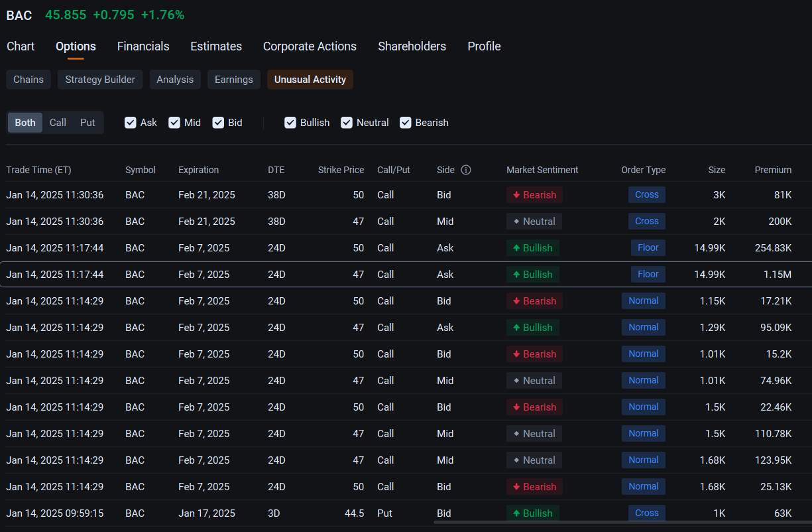Click the Neutral badge in 200K premium row

coord(534,222)
